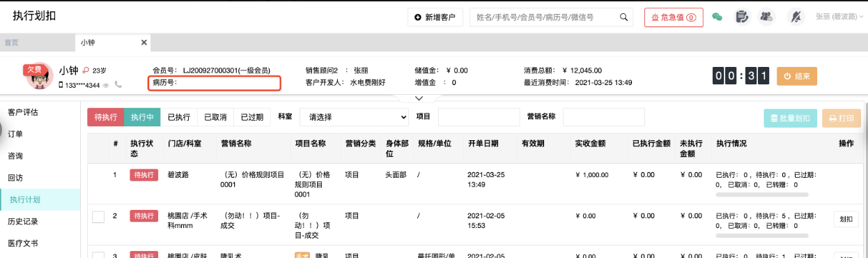Screen dimensions: 868x258
Task: Click the customer avatar picture
Action: 40,76
